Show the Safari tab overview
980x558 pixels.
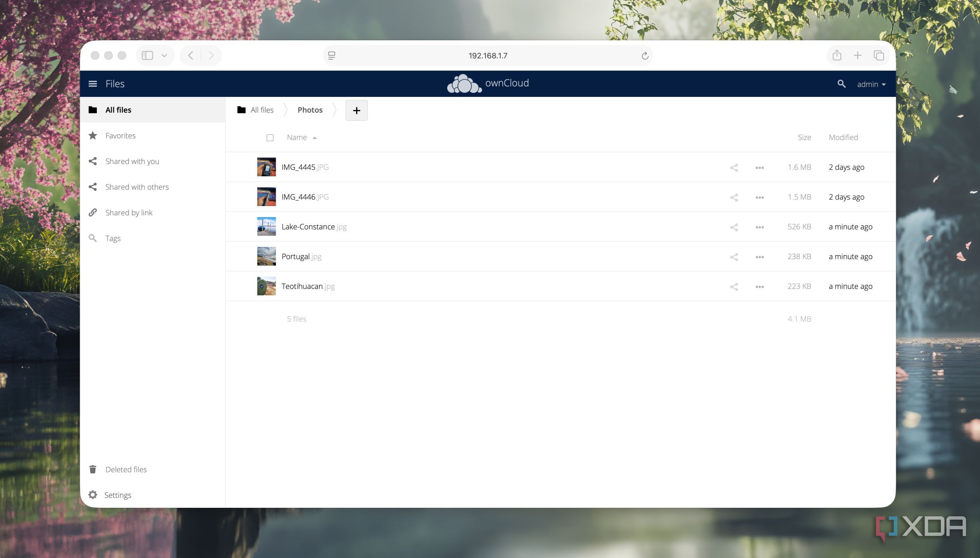coord(878,55)
